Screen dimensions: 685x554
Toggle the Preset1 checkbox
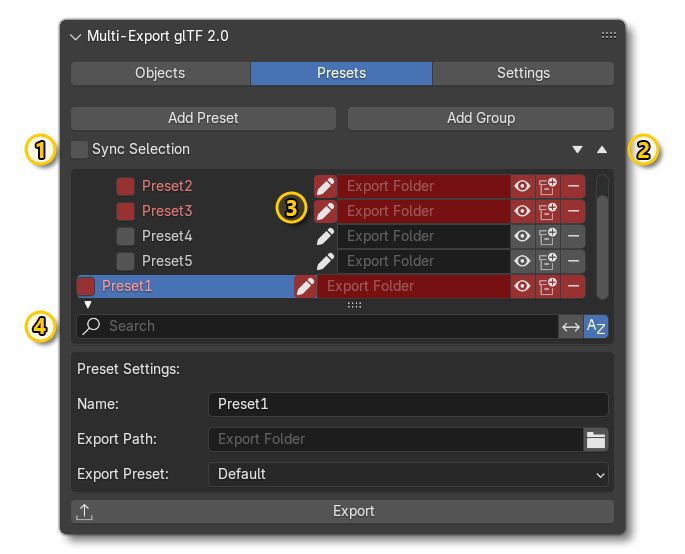86,287
